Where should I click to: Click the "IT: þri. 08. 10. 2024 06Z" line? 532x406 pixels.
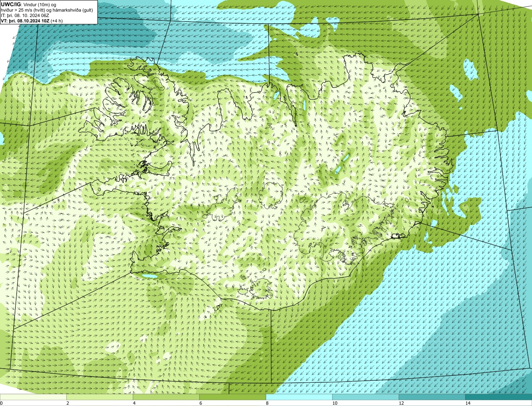(25, 15)
